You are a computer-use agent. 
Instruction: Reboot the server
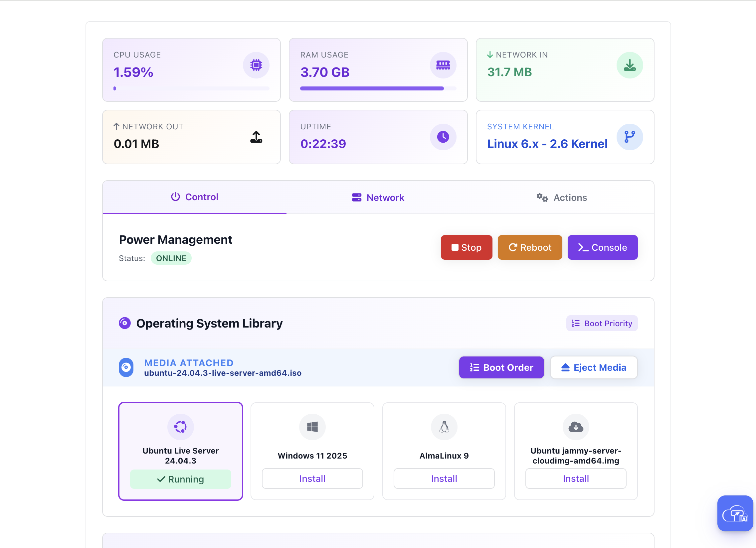coord(530,247)
